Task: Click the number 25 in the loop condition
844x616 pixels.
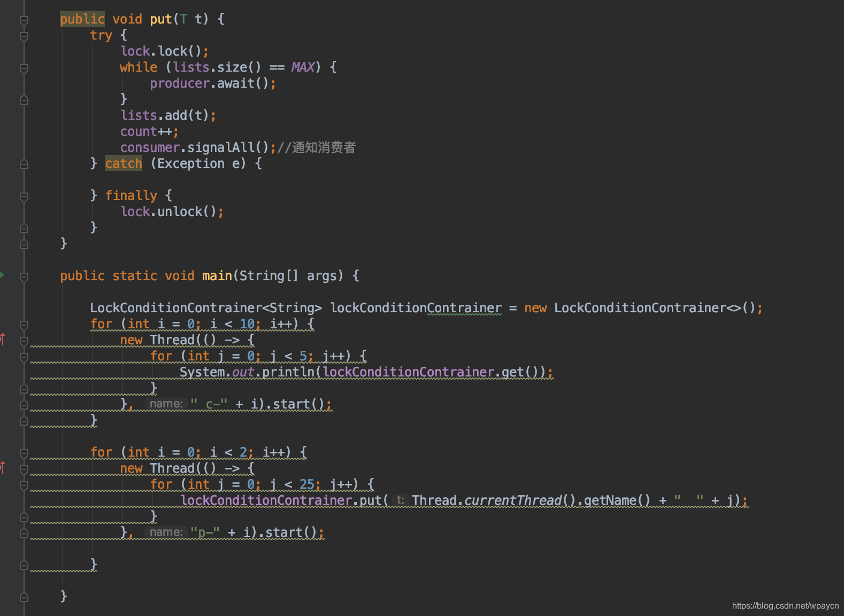Action: point(307,484)
